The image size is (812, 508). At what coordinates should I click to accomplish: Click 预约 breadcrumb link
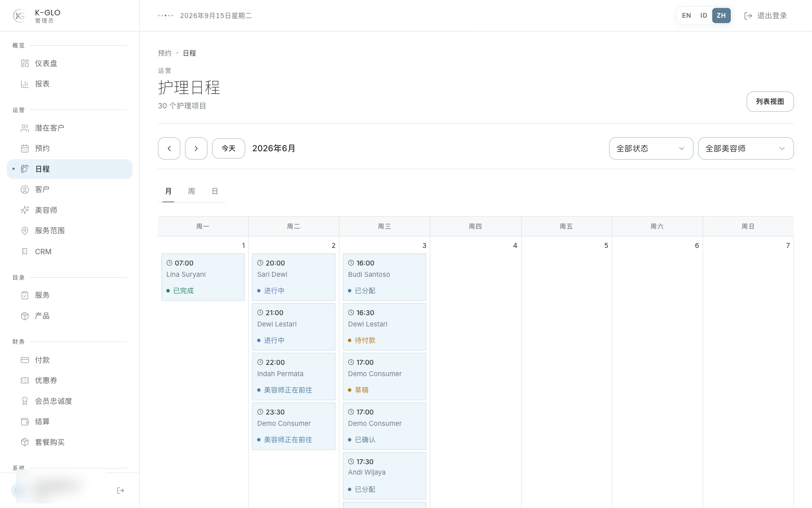point(165,53)
